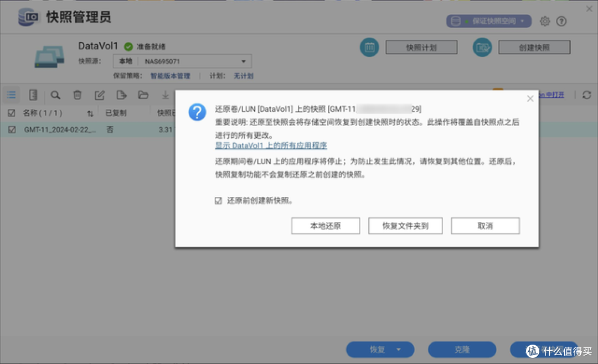Open the 智能版本管理 retention policy link
The image size is (598, 364).
(170, 76)
